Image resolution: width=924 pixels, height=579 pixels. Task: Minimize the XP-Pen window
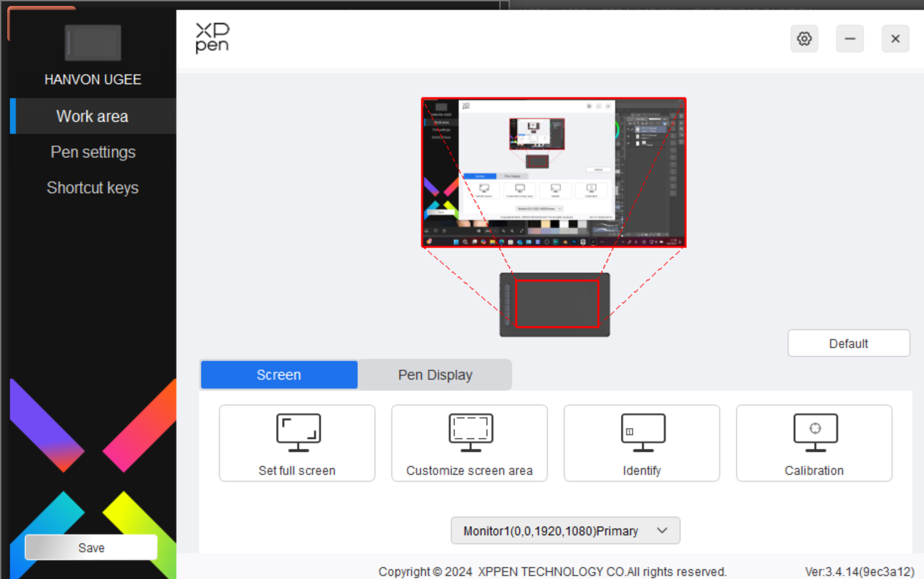pyautogui.click(x=850, y=38)
